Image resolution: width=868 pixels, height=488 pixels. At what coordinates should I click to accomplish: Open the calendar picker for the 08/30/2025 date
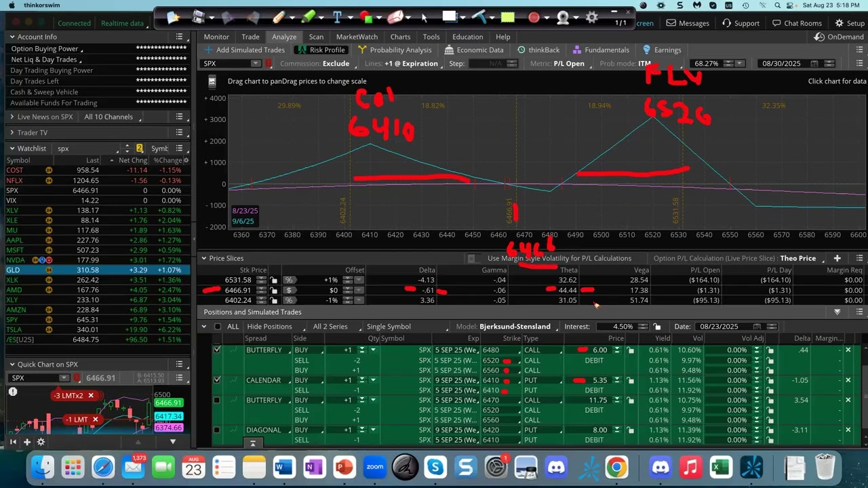814,64
